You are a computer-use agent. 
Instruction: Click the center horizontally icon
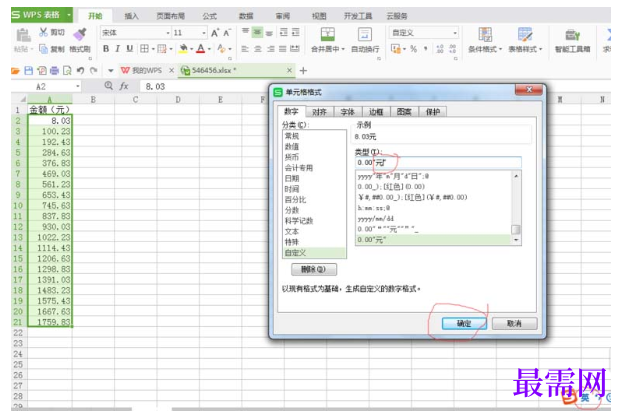258,49
